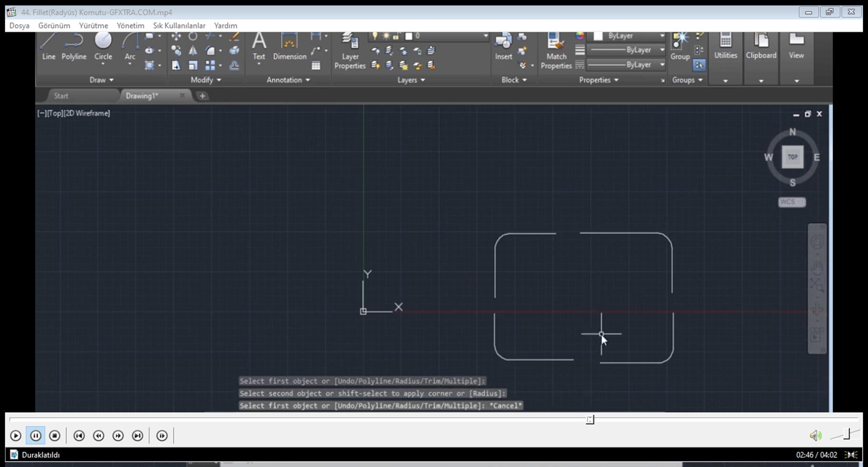Click the TOP face of the ViewCube
This screenshot has height=467, width=868.
(792, 157)
